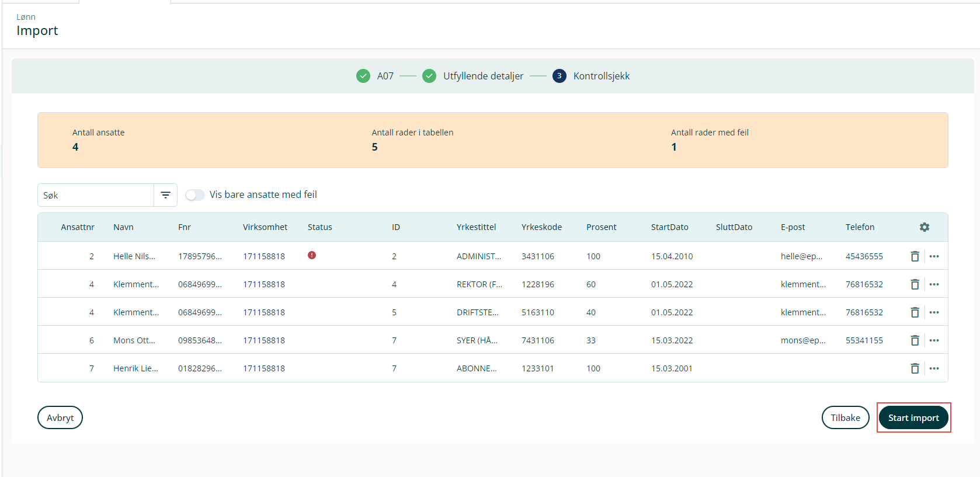Click the Tilbake button
Screen dimensions: 980x477
(x=845, y=417)
